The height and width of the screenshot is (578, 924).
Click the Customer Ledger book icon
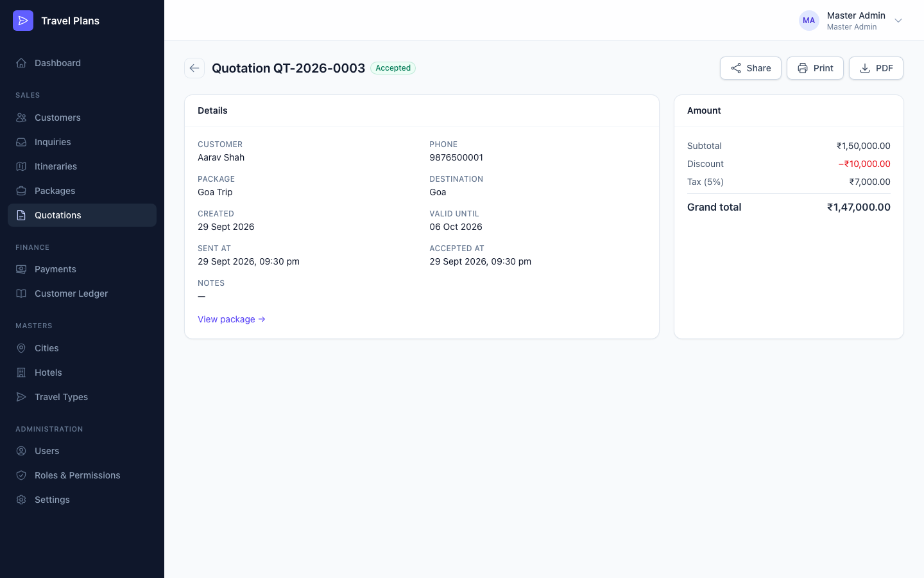(21, 293)
